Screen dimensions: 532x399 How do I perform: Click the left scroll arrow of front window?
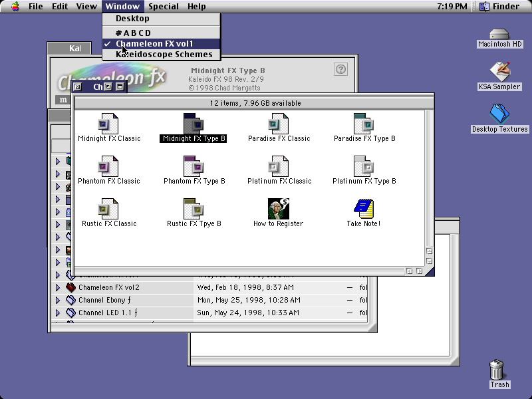(410, 271)
